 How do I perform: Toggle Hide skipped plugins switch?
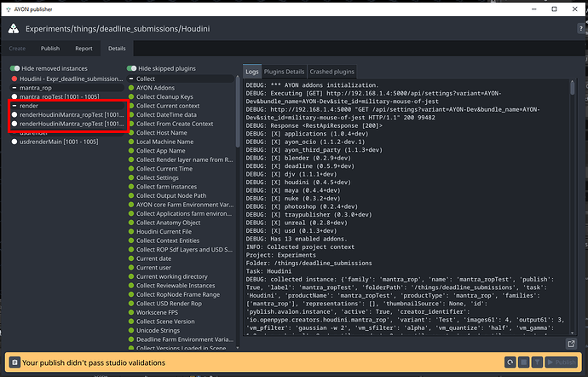click(x=131, y=68)
